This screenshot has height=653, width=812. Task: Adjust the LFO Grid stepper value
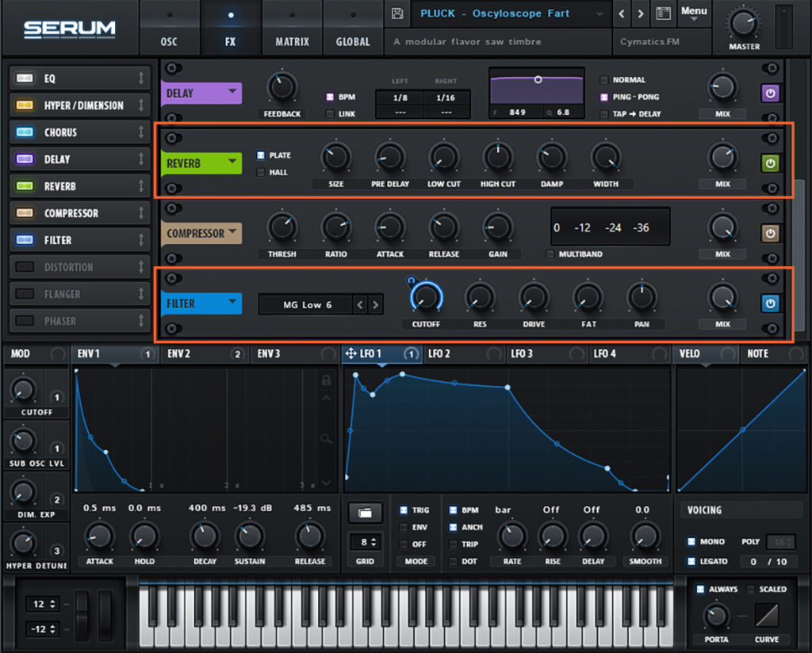tap(366, 542)
